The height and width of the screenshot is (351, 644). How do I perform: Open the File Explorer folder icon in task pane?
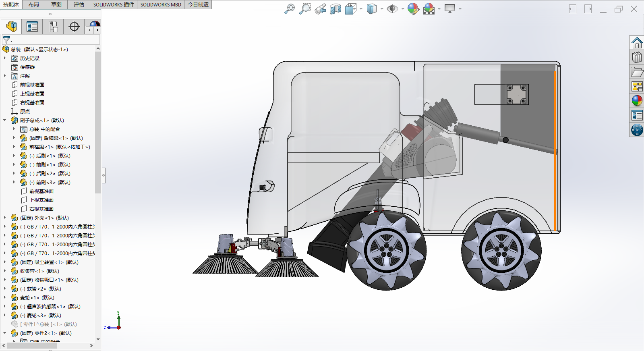[637, 72]
